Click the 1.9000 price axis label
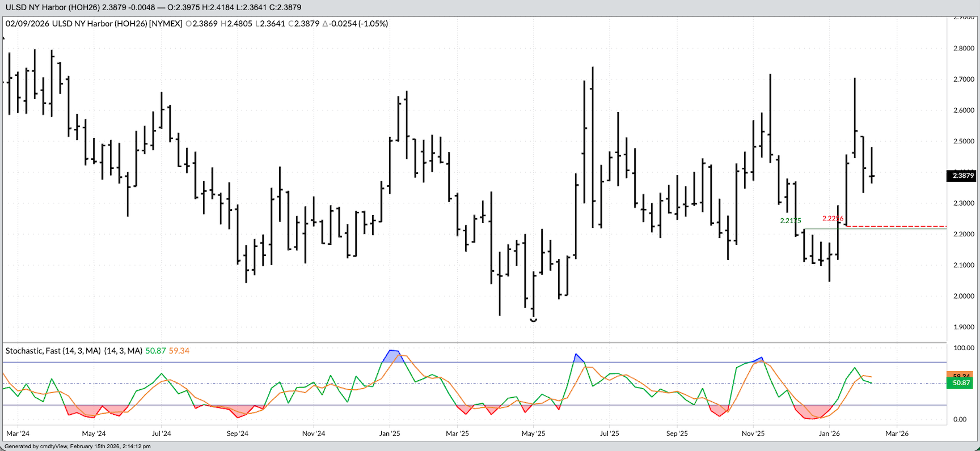 [964, 327]
